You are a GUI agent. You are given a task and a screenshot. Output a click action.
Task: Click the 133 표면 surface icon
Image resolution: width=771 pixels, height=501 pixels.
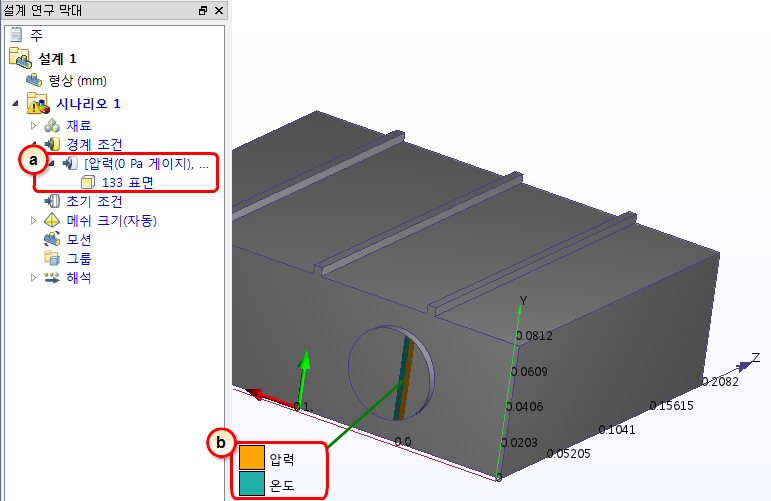tap(88, 182)
